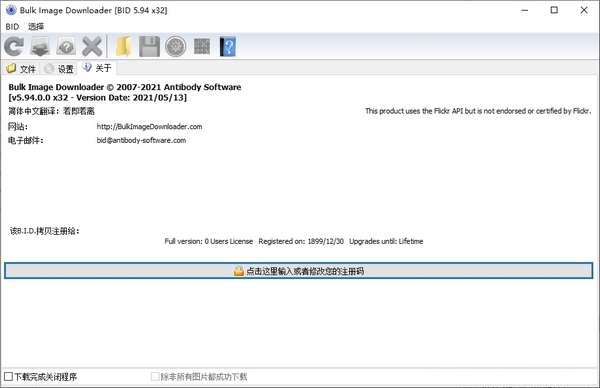Switch to the 设置 tab
Screen dimensions: 600x388
(59, 68)
